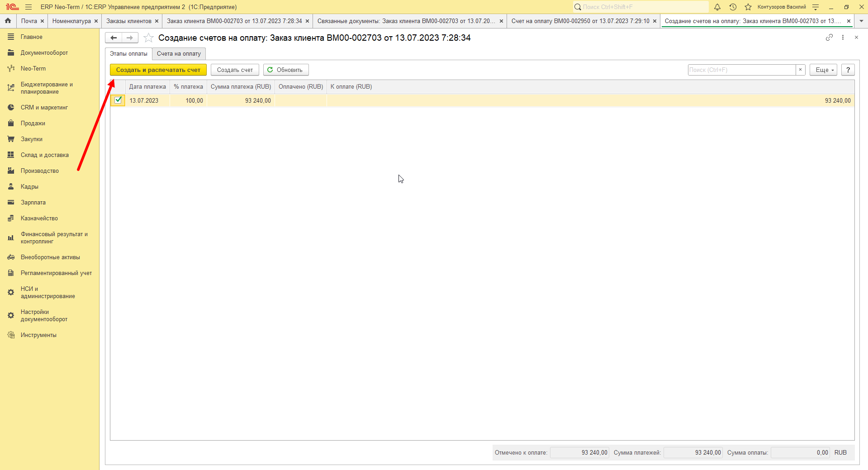Image resolution: width=868 pixels, height=470 pixels.
Task: Click Создать и распечатать счет button
Action: click(x=158, y=70)
